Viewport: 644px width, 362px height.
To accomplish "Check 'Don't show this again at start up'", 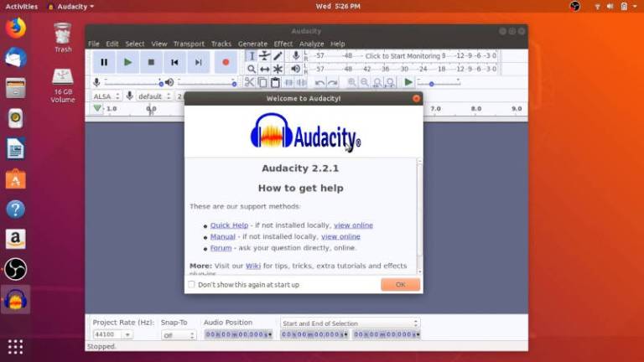I will (192, 285).
